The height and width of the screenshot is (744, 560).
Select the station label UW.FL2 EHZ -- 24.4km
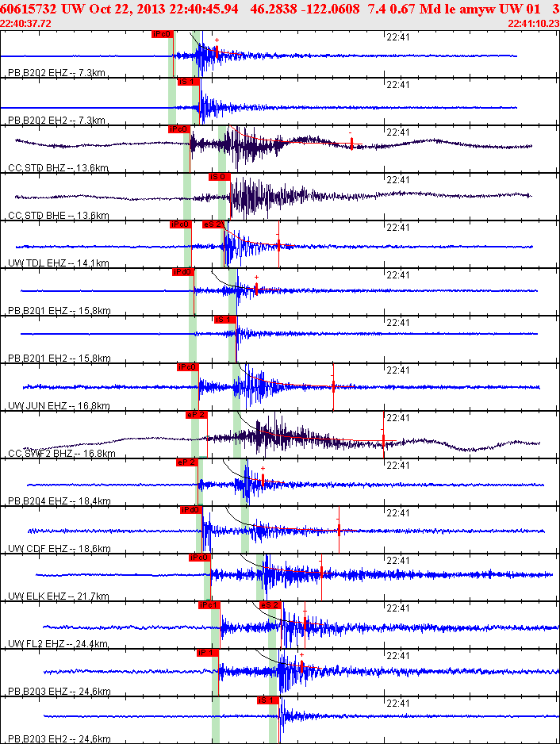(x=58, y=644)
